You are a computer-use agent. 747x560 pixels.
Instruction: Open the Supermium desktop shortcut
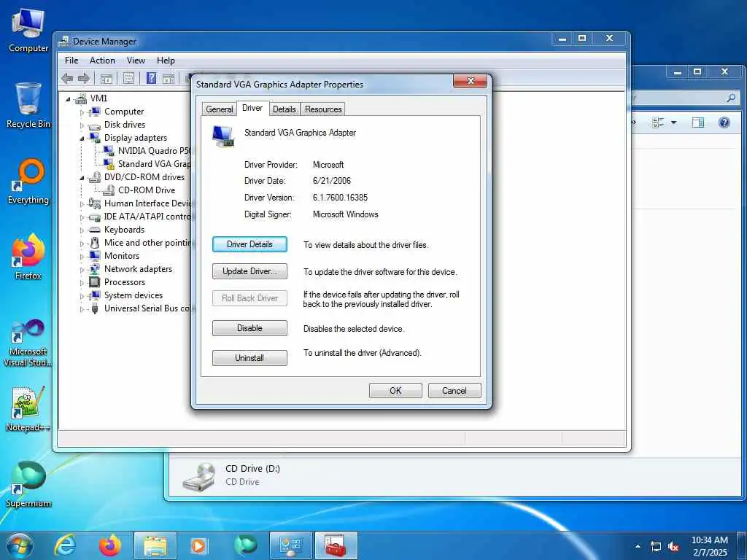pos(28,484)
